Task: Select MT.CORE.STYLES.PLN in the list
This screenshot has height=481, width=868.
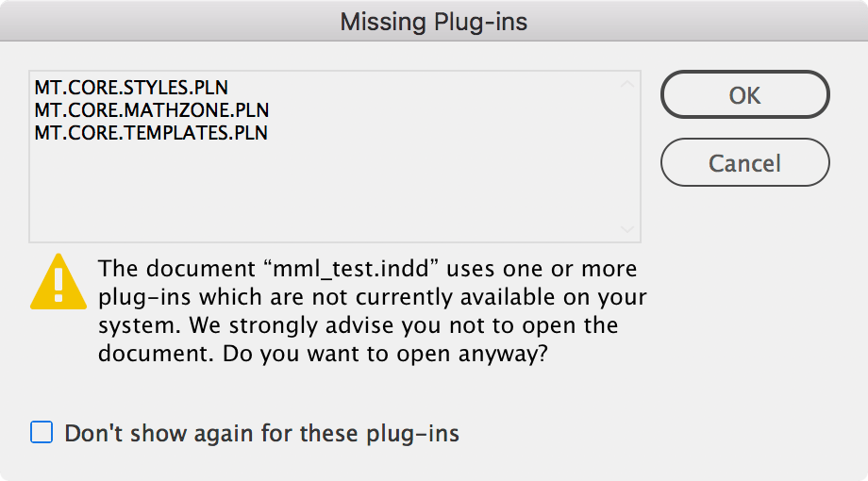Action: [131, 88]
